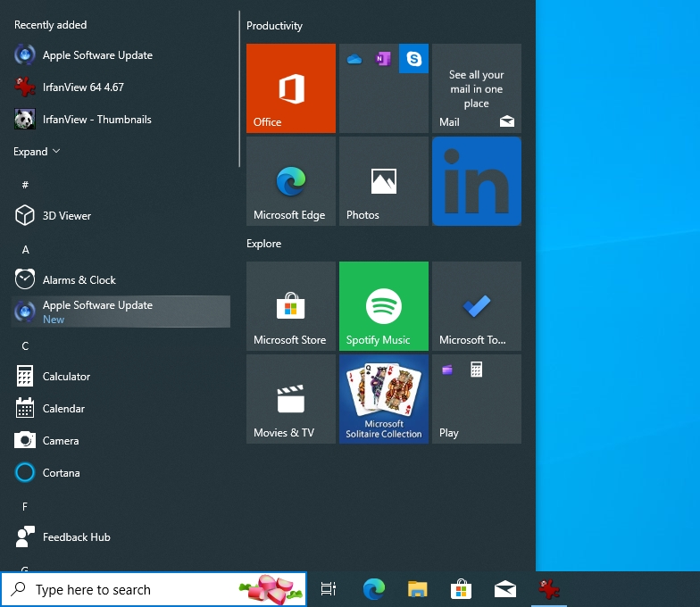Viewport: 700px width, 607px height.
Task: Open IrfanView - Thumbnails from Recently added
Action: tap(121, 120)
